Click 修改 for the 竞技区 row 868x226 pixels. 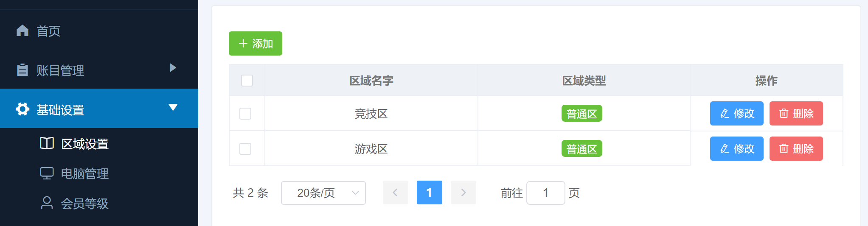pyautogui.click(x=737, y=113)
